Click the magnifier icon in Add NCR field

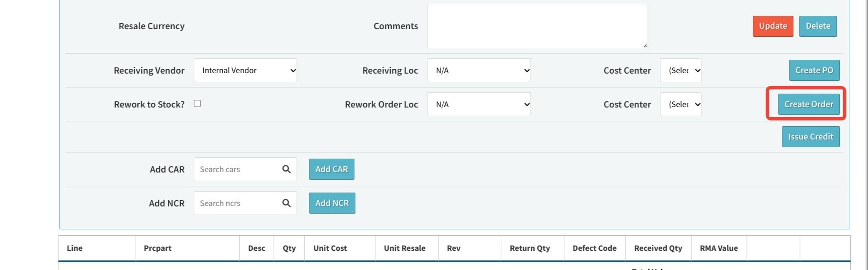(x=286, y=203)
